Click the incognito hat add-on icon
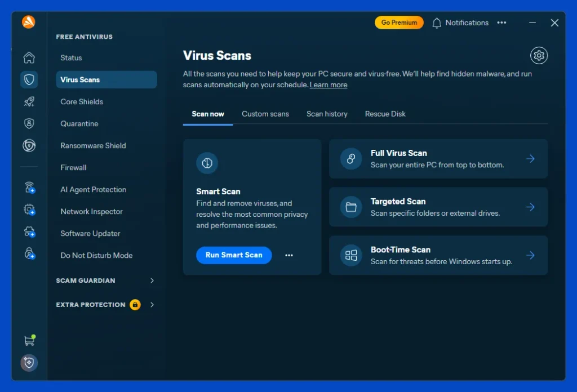Viewport: 577px width, 392px height. click(29, 231)
